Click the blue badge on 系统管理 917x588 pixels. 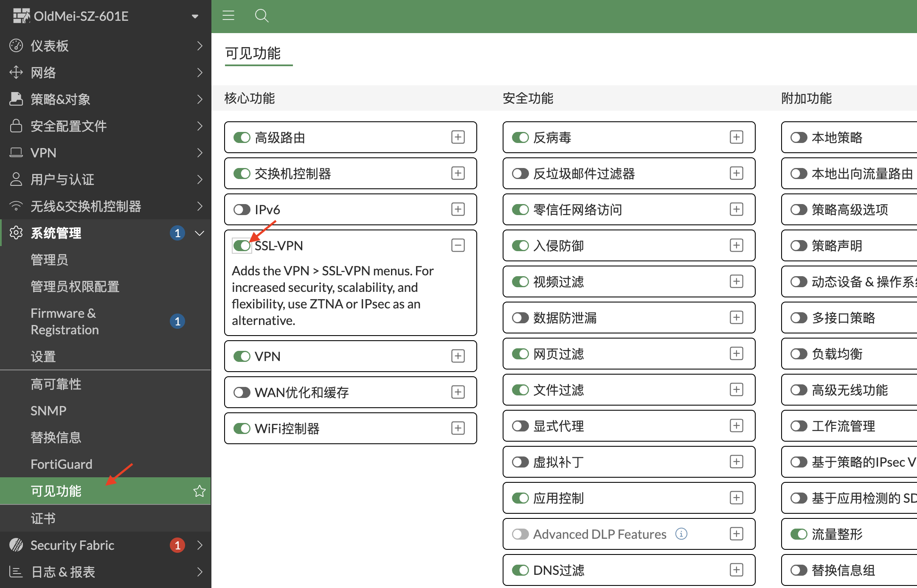click(177, 232)
